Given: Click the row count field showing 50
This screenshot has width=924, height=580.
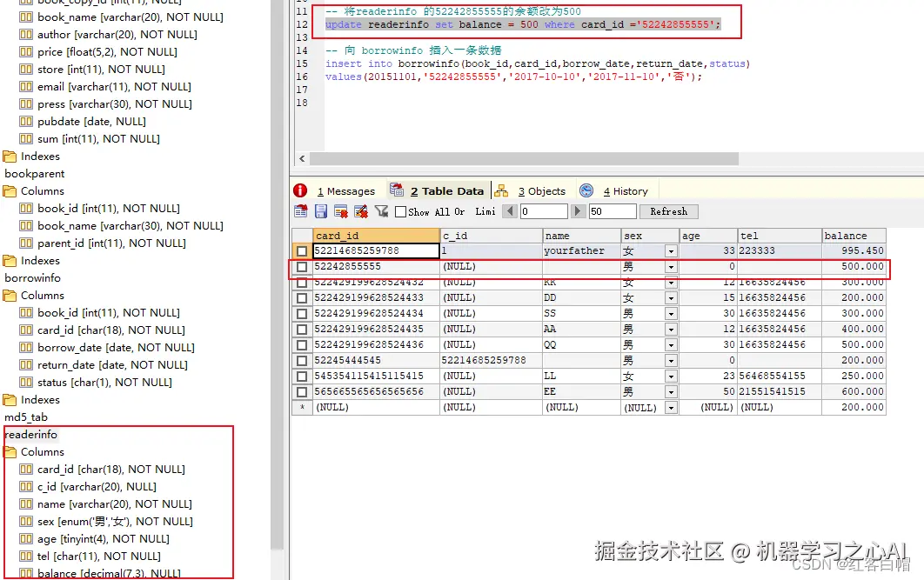Looking at the screenshot, I should [613, 211].
